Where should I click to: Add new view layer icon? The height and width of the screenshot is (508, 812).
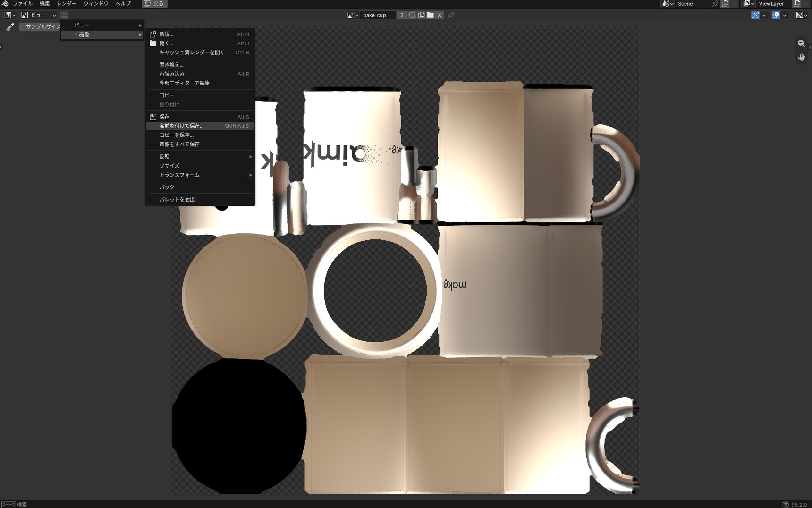tap(797, 4)
